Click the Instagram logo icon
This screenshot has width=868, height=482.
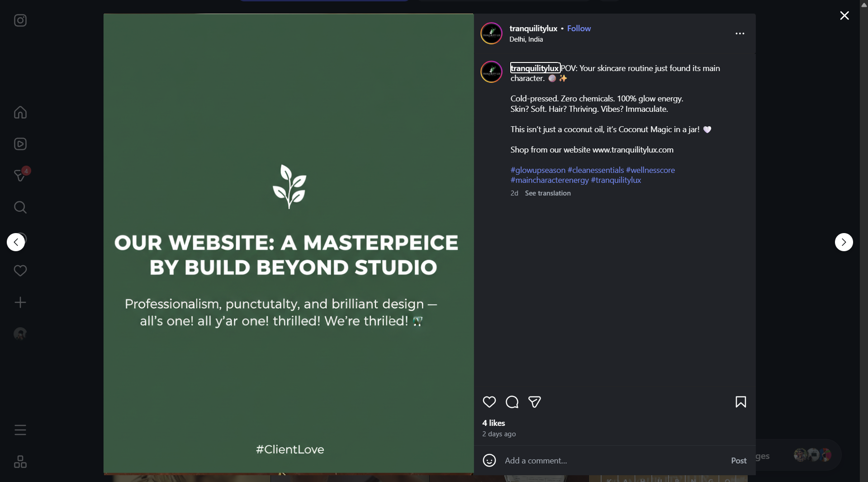(20, 20)
